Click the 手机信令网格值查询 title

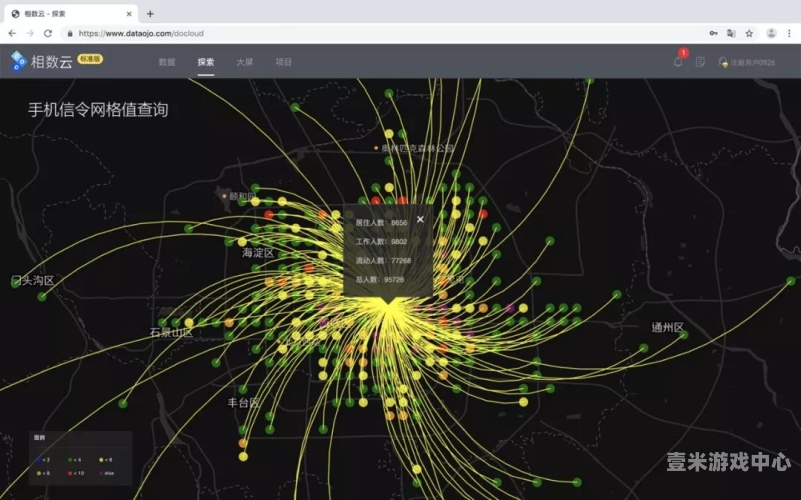click(x=98, y=109)
